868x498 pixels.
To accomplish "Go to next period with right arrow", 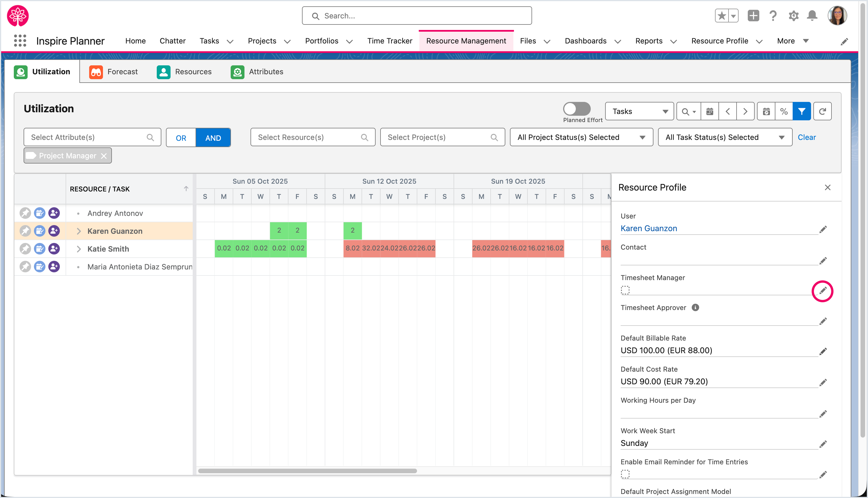I will [x=745, y=111].
